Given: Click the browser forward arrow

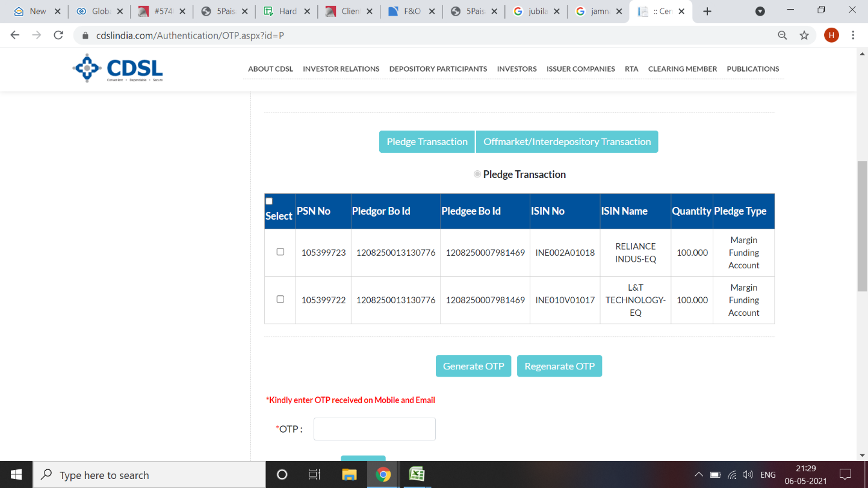Looking at the screenshot, I should click(x=37, y=36).
